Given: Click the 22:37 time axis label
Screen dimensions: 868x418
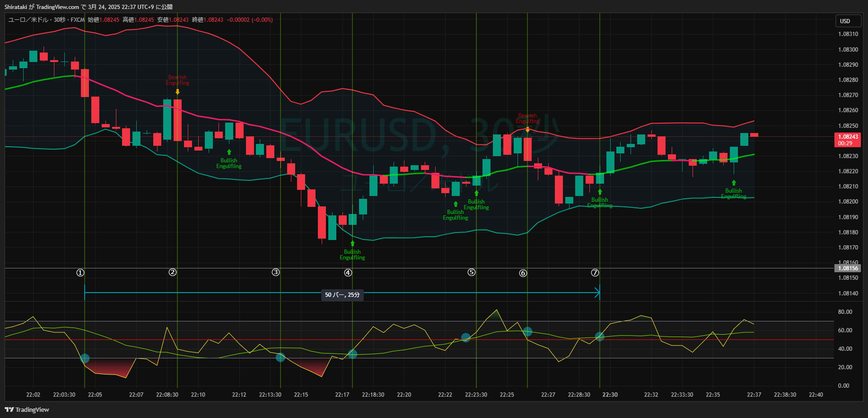Looking at the screenshot, I should pyautogui.click(x=754, y=395).
